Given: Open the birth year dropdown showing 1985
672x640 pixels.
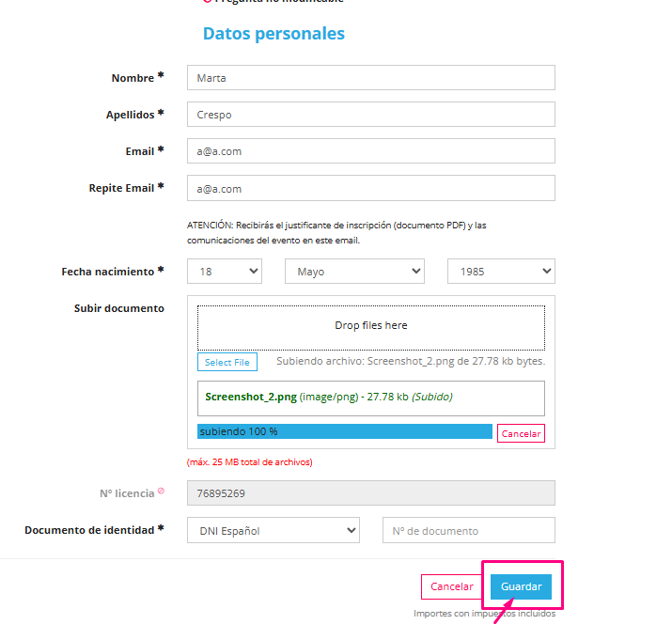Looking at the screenshot, I should 501,271.
